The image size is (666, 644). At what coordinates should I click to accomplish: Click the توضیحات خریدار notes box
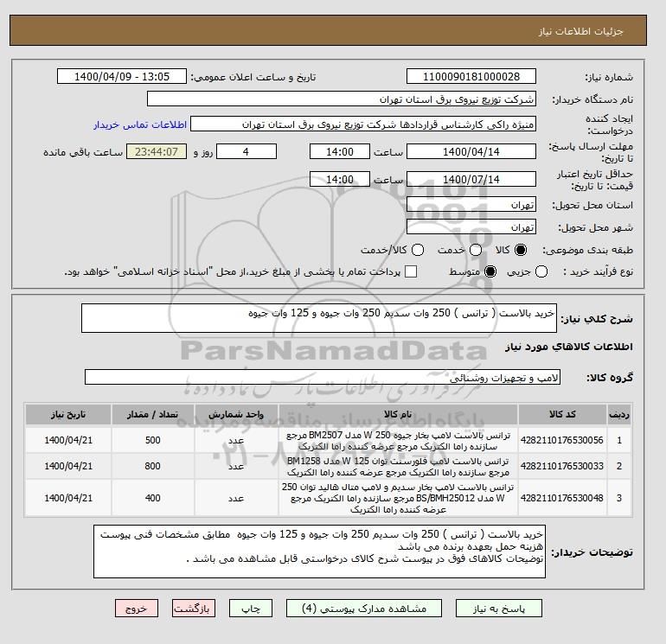click(319, 552)
